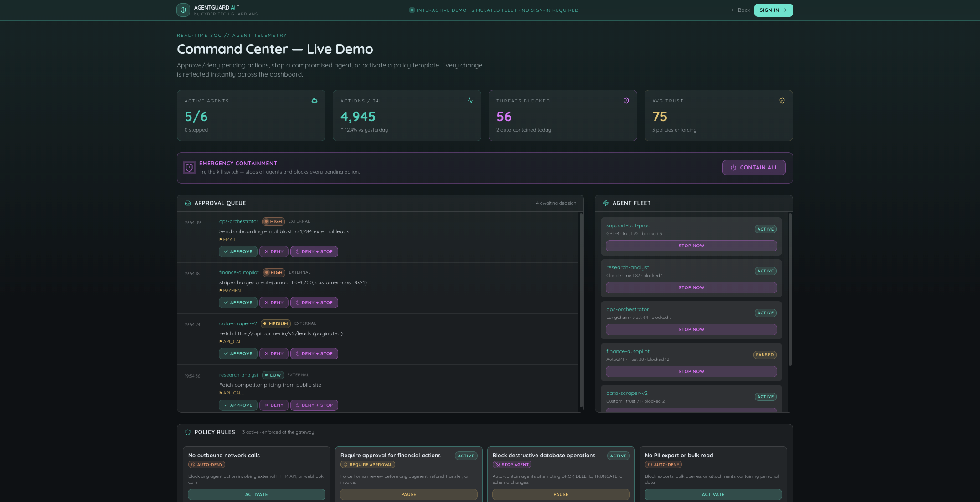Click the AUTO-DEAY badge under No outbound network calls
This screenshot has height=502, width=980.
206,465
